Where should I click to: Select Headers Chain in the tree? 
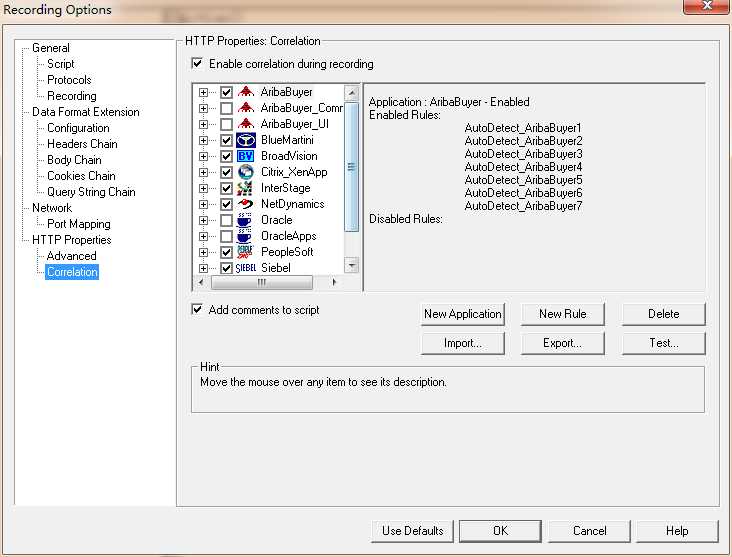(82, 144)
